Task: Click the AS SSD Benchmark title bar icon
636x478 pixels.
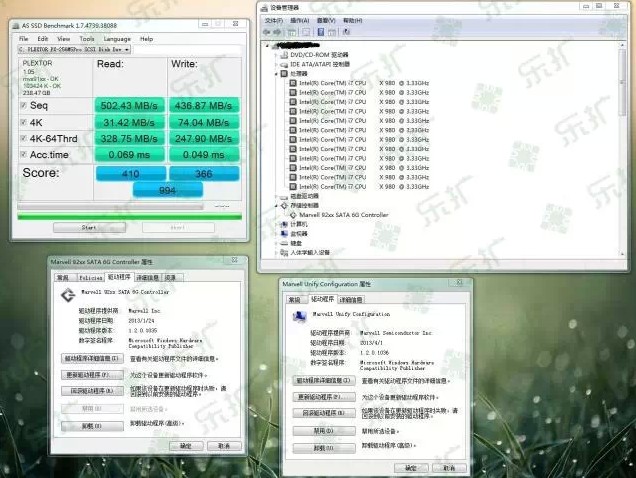Action: (x=16, y=26)
